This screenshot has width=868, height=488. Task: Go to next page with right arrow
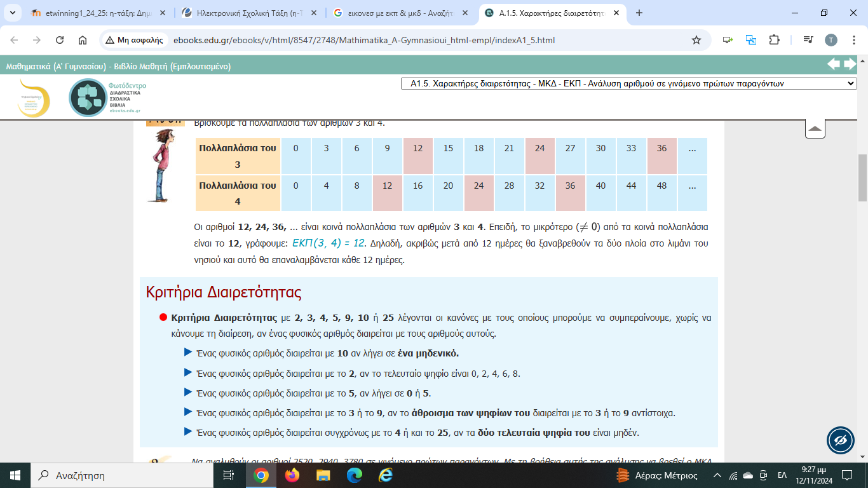point(850,64)
